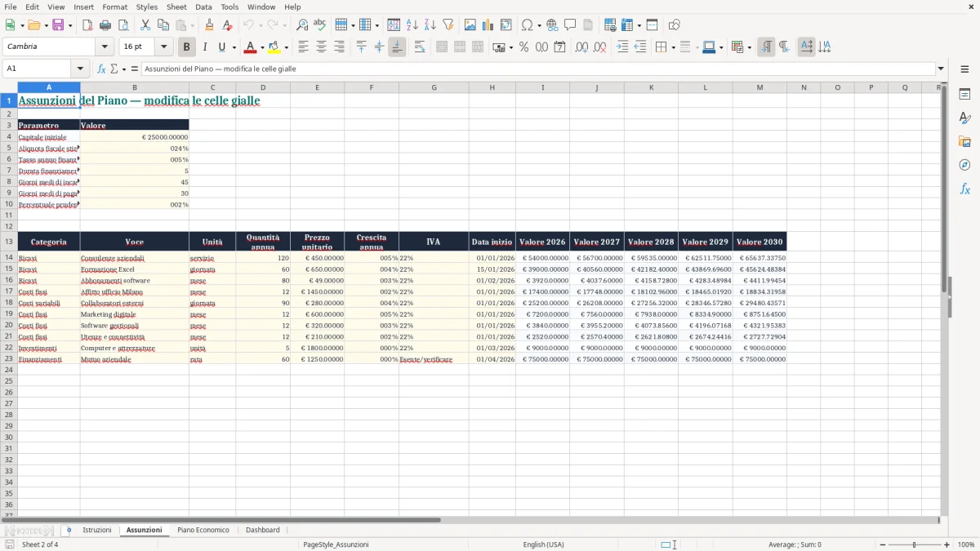Open the File menu
This screenshot has height=551, width=980.
(10, 7)
